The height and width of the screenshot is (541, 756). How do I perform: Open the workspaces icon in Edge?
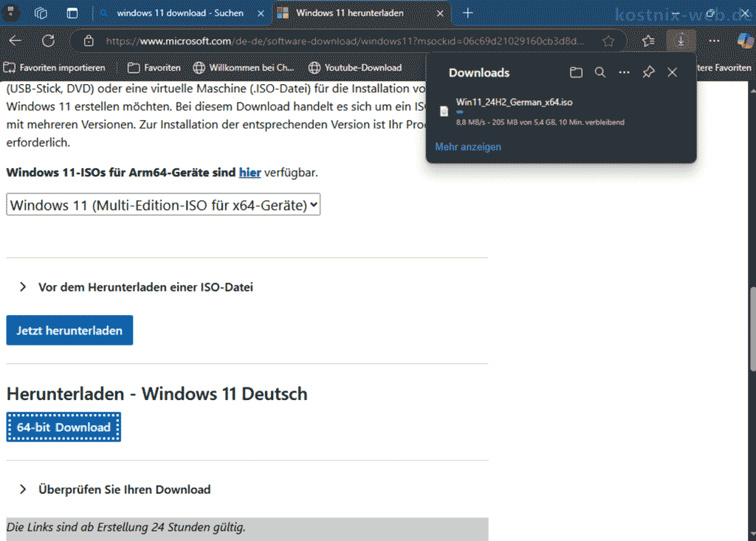pyautogui.click(x=41, y=13)
